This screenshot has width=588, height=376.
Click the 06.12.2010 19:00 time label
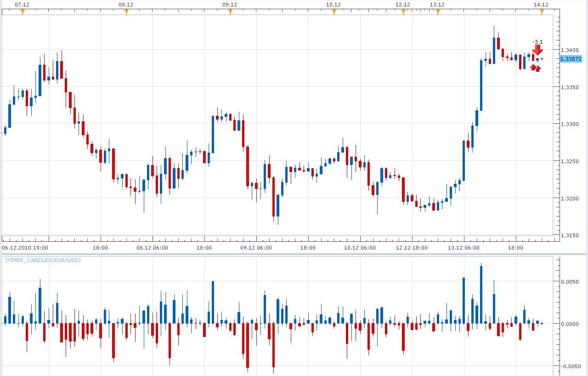point(25,248)
